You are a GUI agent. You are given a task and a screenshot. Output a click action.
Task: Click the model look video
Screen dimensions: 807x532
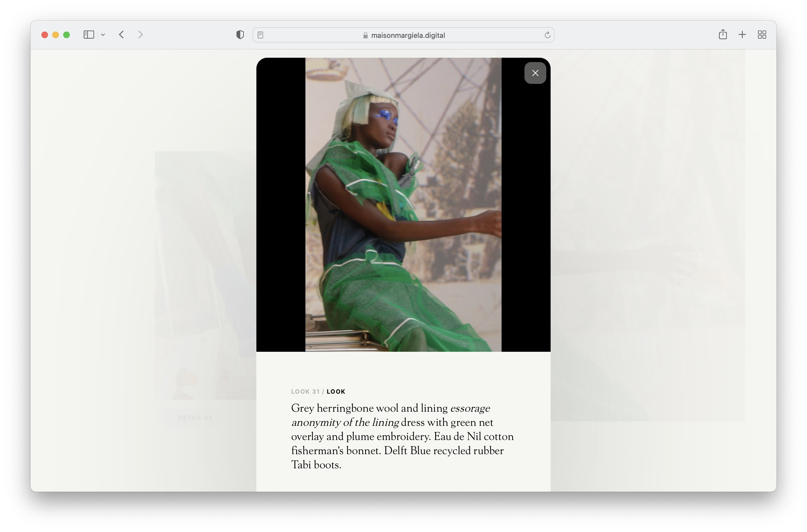click(x=403, y=204)
